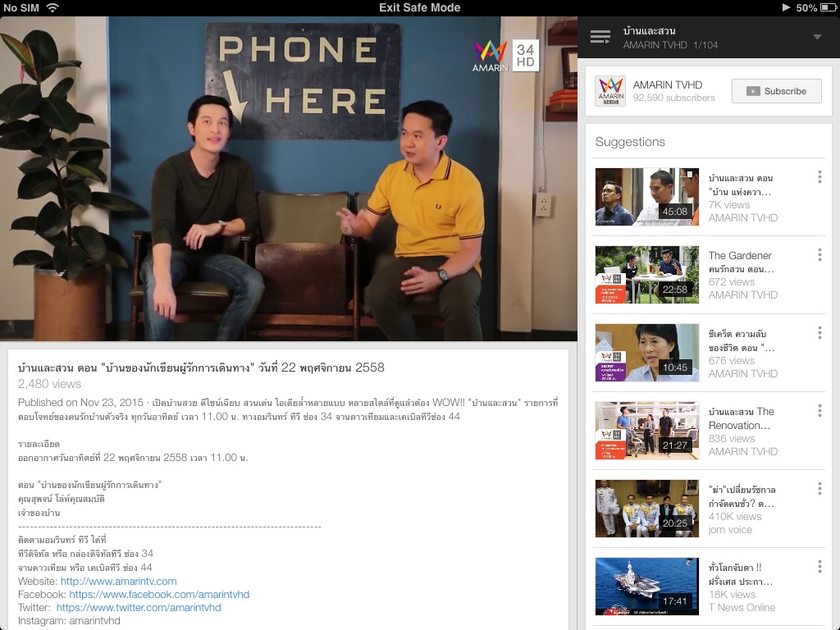Image resolution: width=840 pixels, height=630 pixels.
Task: Tap the 410K views text
Action: [735, 517]
